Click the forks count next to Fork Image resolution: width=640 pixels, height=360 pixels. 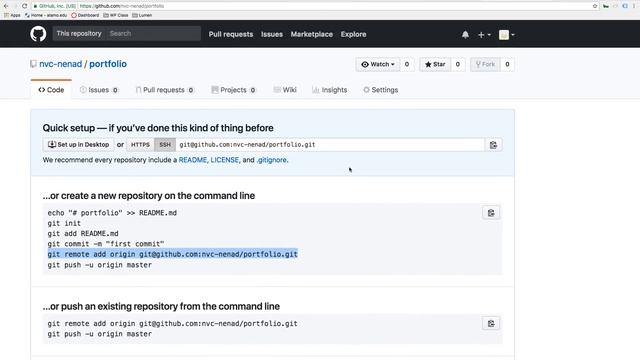point(507,64)
